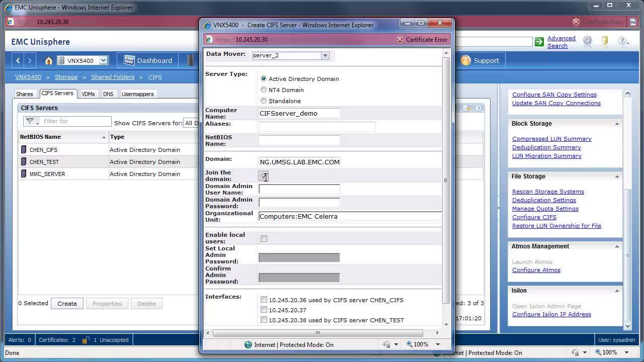This screenshot has width=644, height=362.
Task: Click the Domain Admin Password field
Action: click(x=299, y=203)
